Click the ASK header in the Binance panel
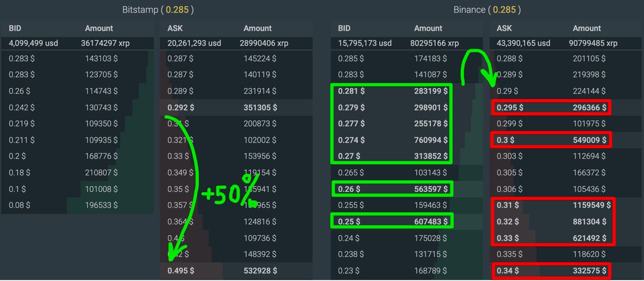The height and width of the screenshot is (281, 644). (x=505, y=28)
